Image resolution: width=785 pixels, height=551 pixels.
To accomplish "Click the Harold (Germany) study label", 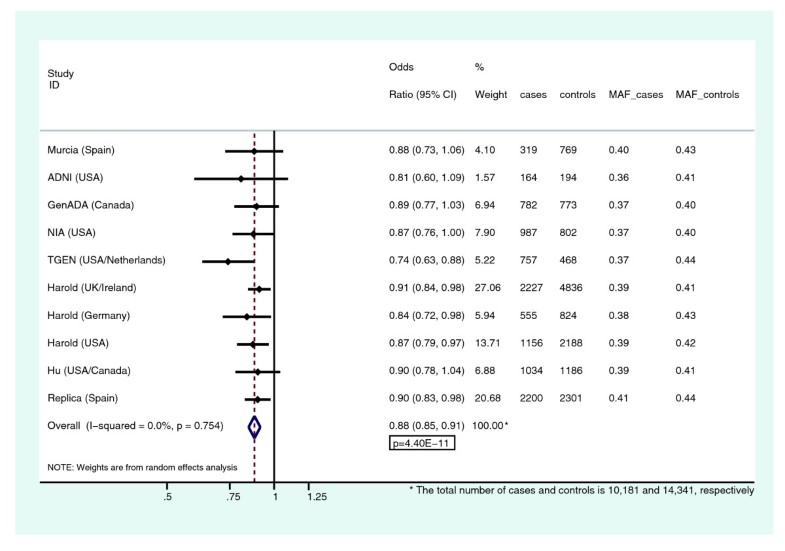I will pos(89,316).
